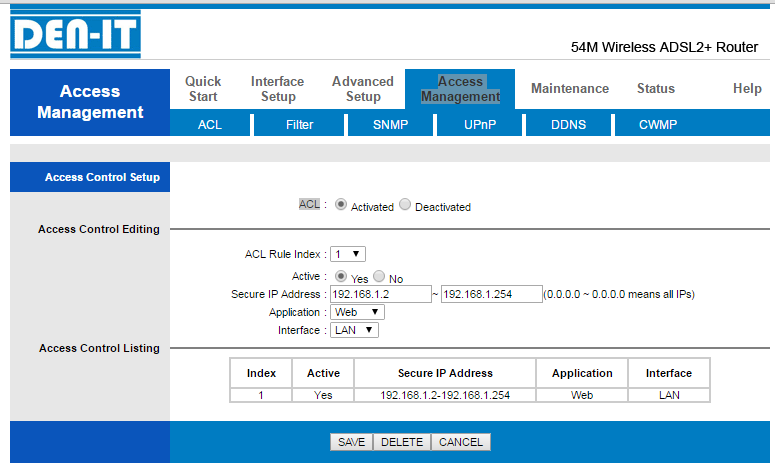
Task: Set Active to No
Action: coord(380,276)
